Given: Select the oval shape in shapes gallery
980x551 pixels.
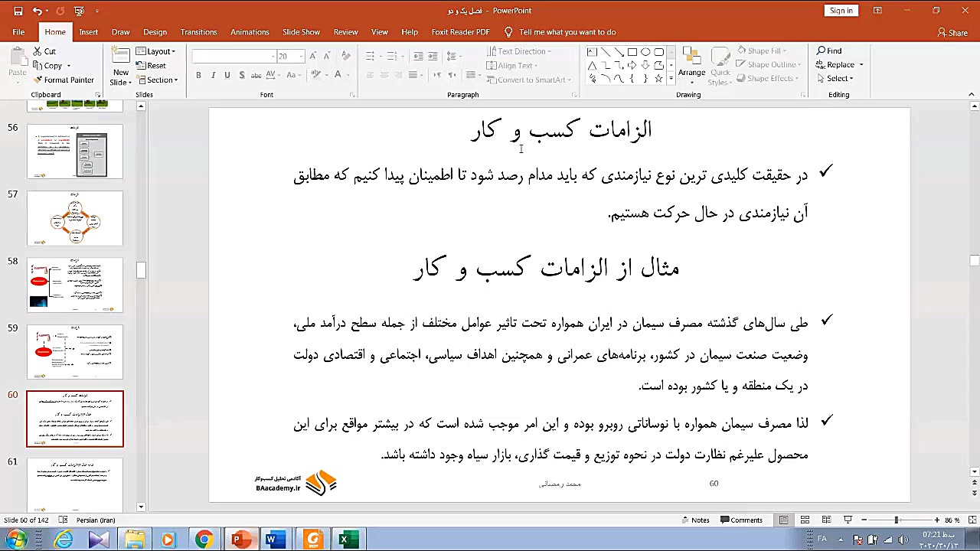Looking at the screenshot, I should point(645,52).
